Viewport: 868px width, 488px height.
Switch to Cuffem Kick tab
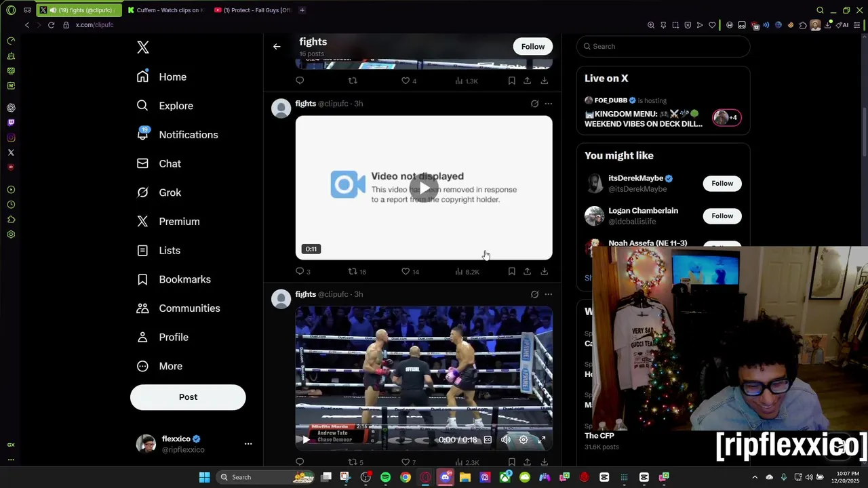point(166,10)
